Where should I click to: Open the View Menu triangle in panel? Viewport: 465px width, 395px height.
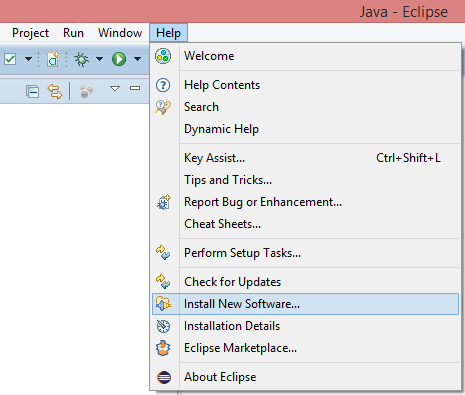[115, 88]
